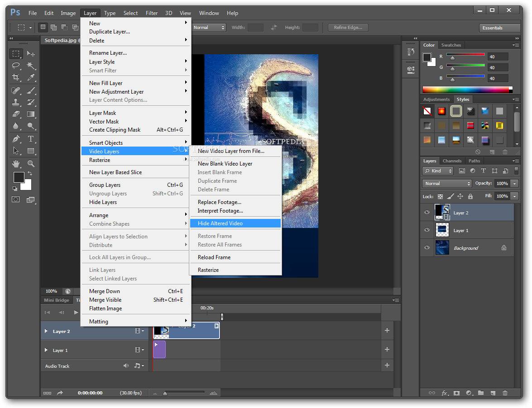This screenshot has width=532, height=408.
Task: Open the Essentials workspace button
Action: point(499,28)
